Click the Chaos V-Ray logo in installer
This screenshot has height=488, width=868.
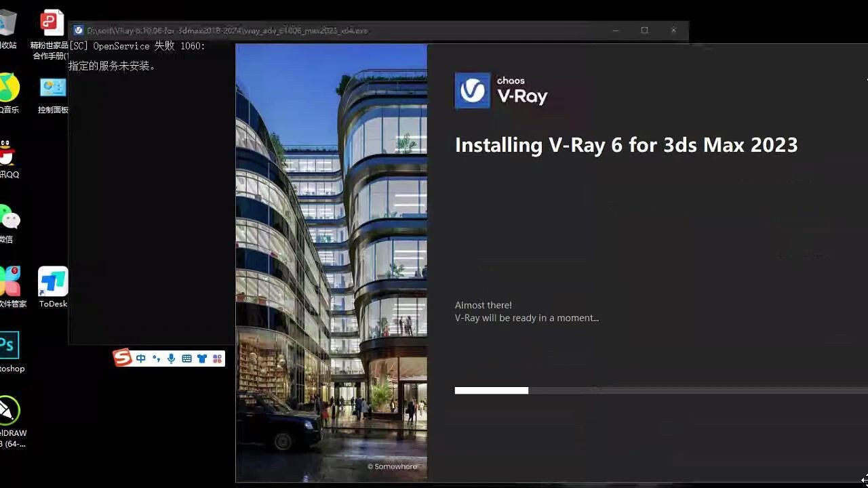pyautogui.click(x=502, y=90)
